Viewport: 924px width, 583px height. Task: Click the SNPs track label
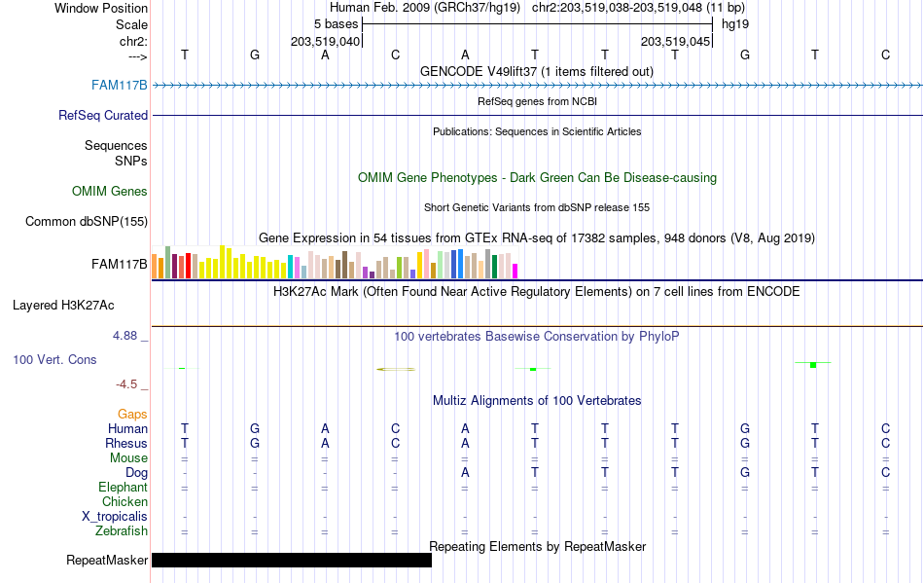coord(131,161)
